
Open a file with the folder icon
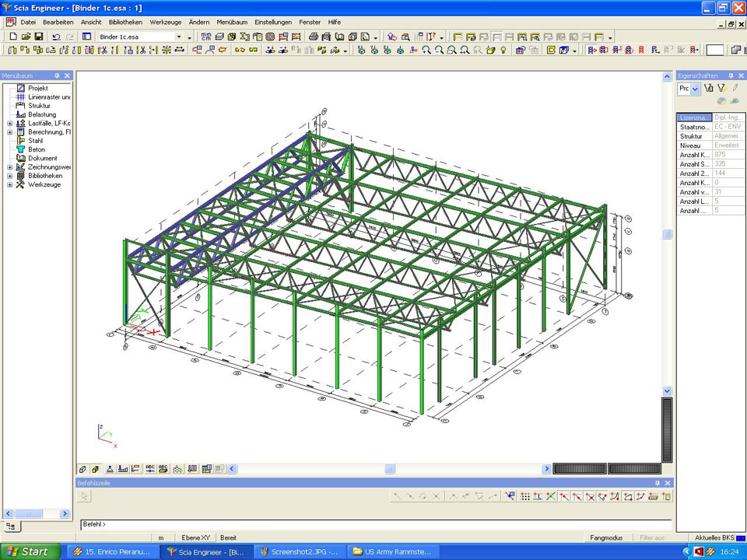coord(26,37)
